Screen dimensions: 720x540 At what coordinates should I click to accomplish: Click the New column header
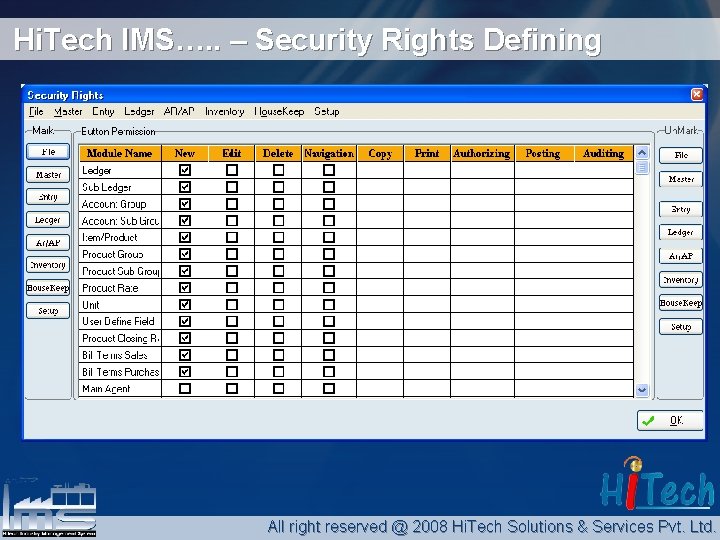point(185,153)
